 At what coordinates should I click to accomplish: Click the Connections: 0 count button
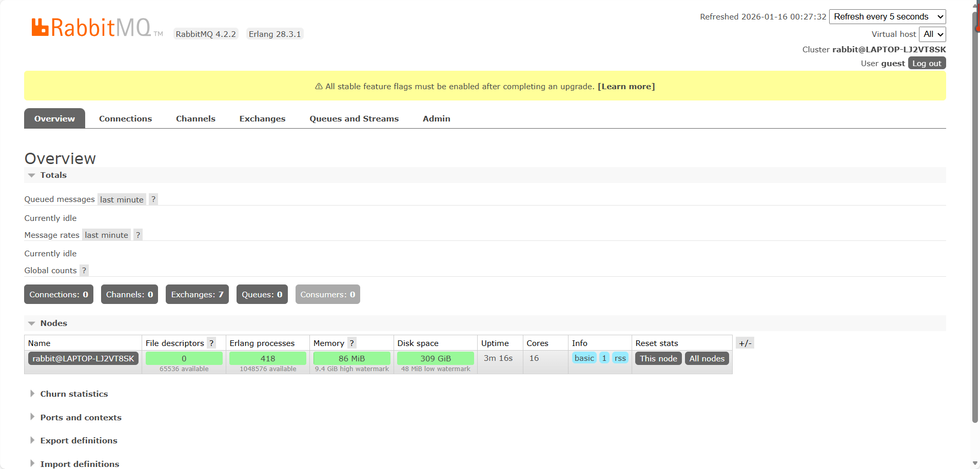coord(58,294)
